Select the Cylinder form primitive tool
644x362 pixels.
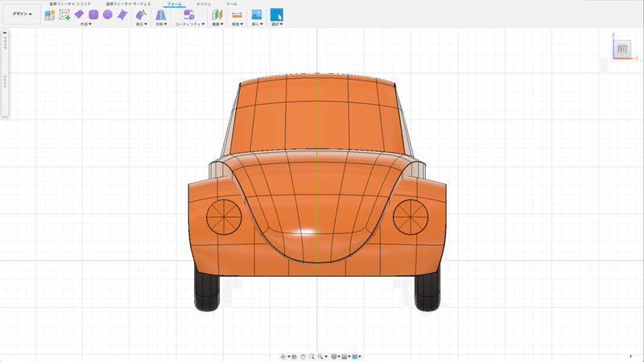pos(93,14)
